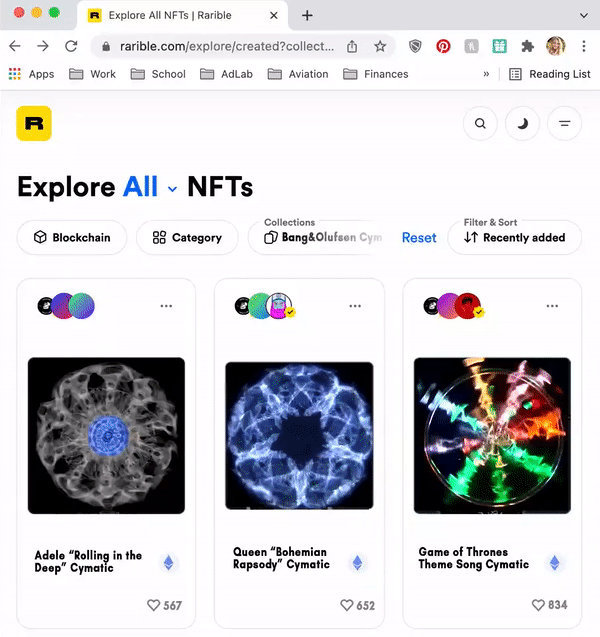The width and height of the screenshot is (600, 637).
Task: Open the Blockchain filter
Action: click(x=72, y=237)
